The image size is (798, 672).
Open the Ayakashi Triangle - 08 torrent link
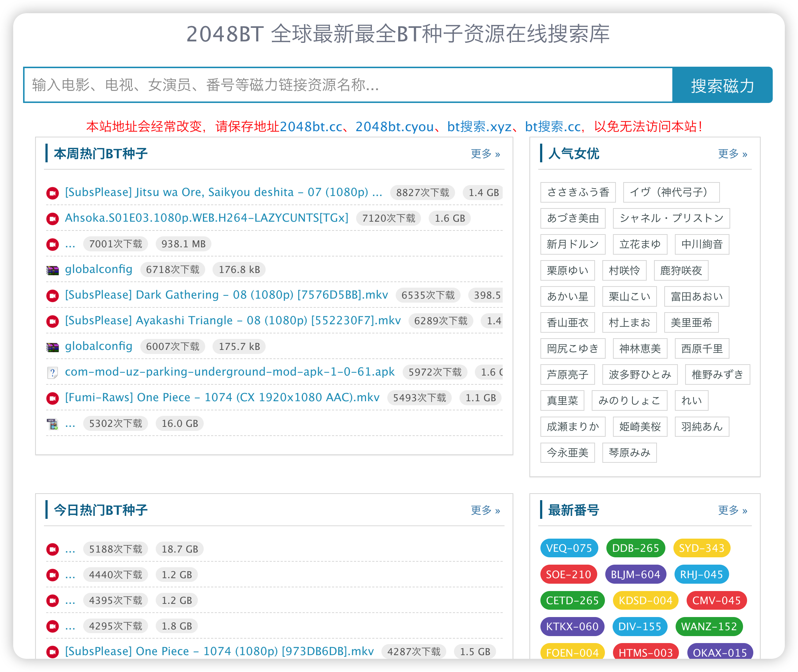233,320
